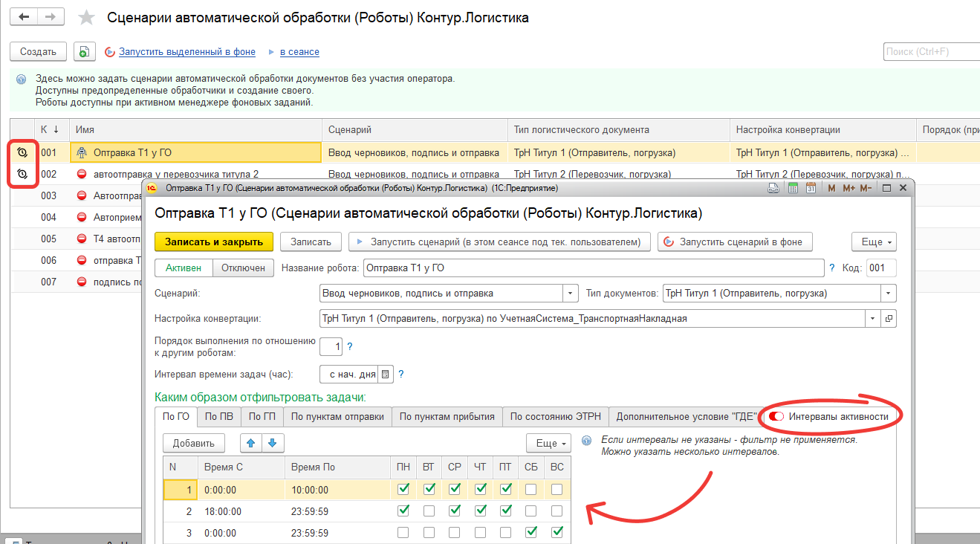Go forward with the right arrow

(50, 16)
